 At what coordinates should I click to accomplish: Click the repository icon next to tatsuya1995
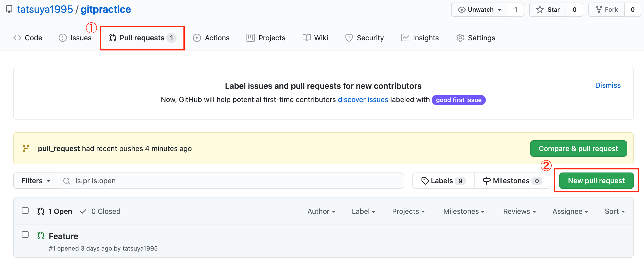[x=9, y=9]
